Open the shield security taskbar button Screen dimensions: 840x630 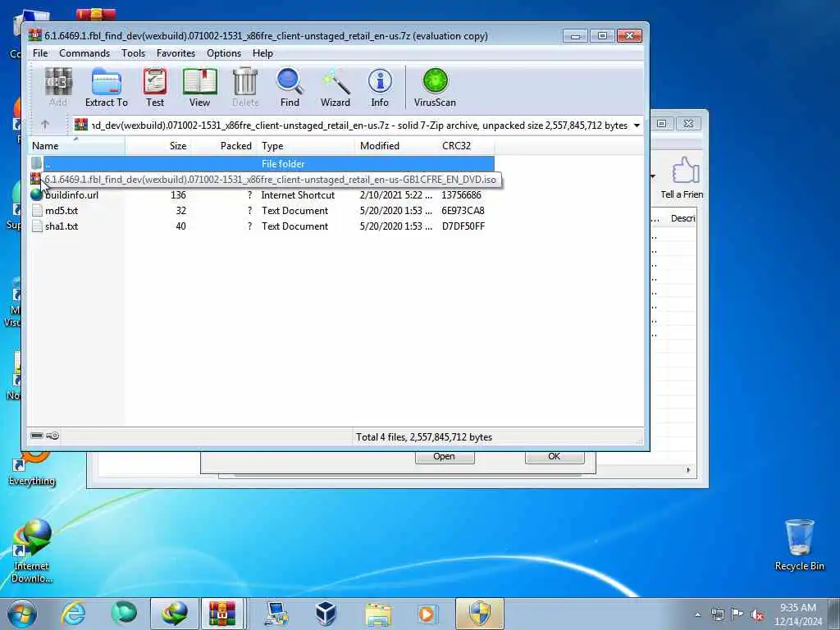pyautogui.click(x=479, y=614)
